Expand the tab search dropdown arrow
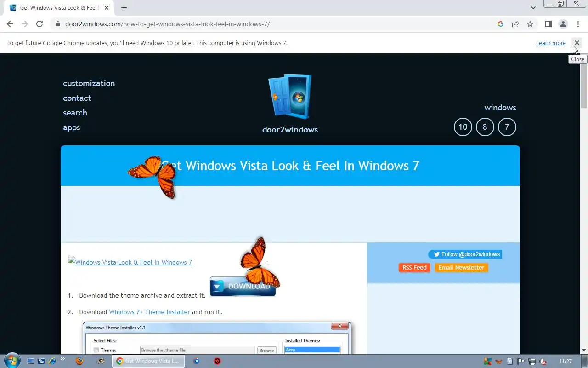Screen dimensions: 588x368 pos(533,8)
